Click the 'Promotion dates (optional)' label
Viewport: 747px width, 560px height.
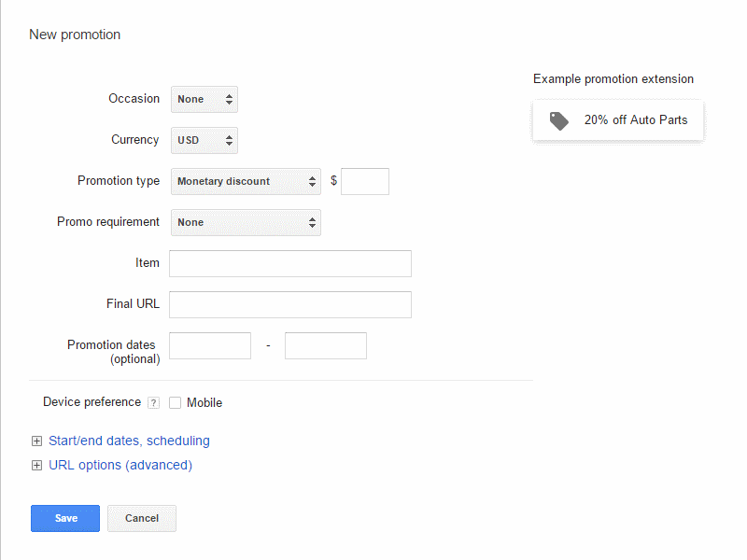[x=113, y=352]
